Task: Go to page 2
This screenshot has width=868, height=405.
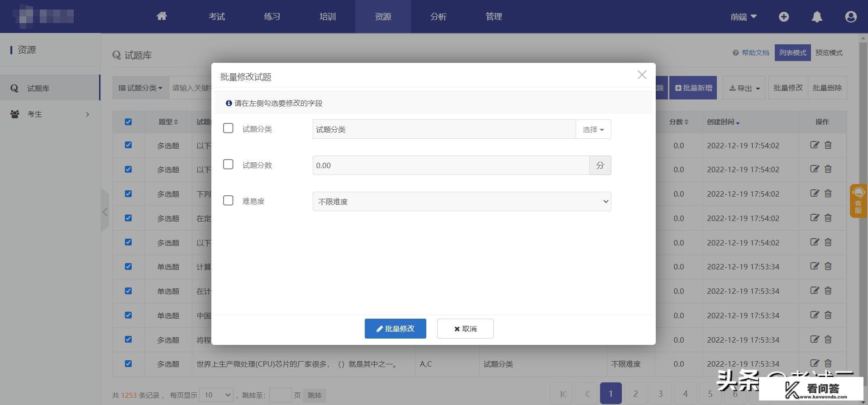Action: pos(635,394)
